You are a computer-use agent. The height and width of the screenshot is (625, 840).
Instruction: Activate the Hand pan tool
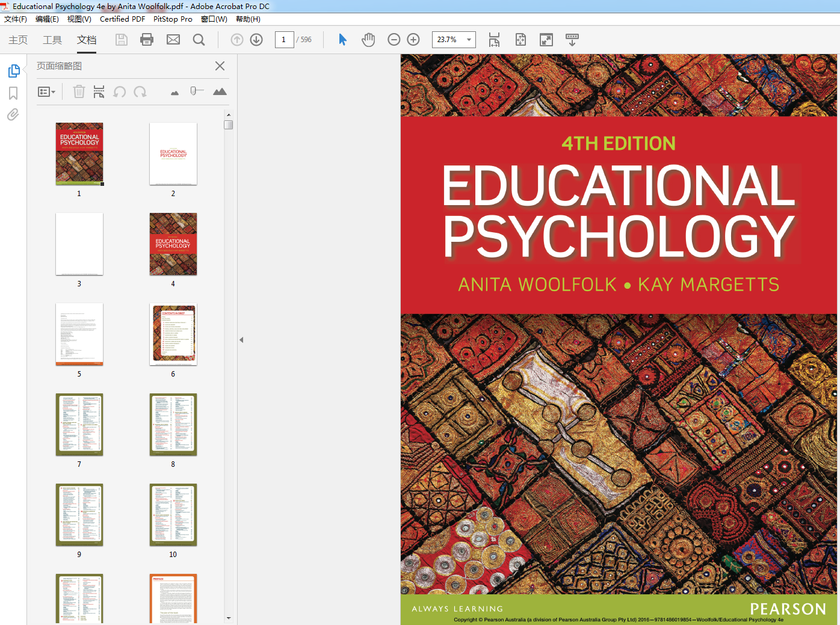368,40
